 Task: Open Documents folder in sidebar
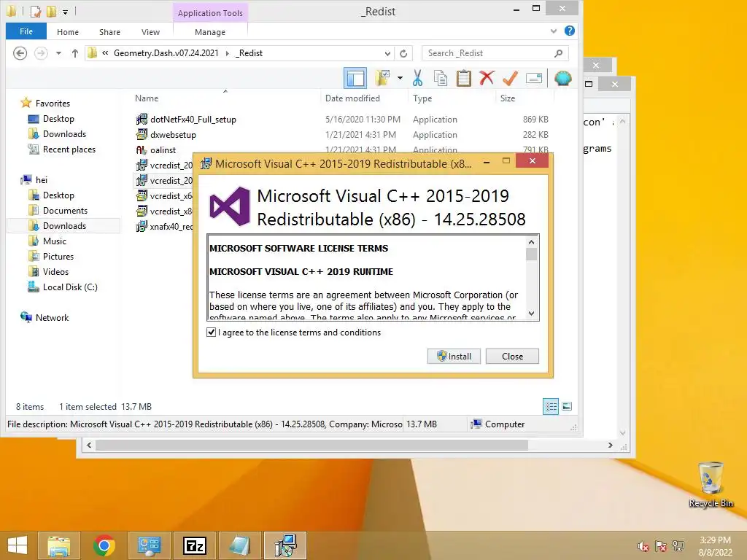(65, 211)
